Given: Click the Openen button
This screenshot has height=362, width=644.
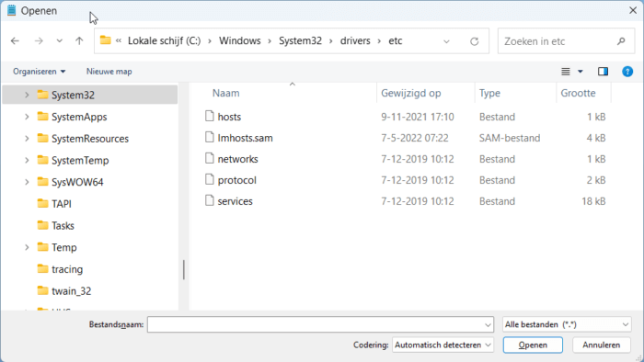Looking at the screenshot, I should [533, 345].
